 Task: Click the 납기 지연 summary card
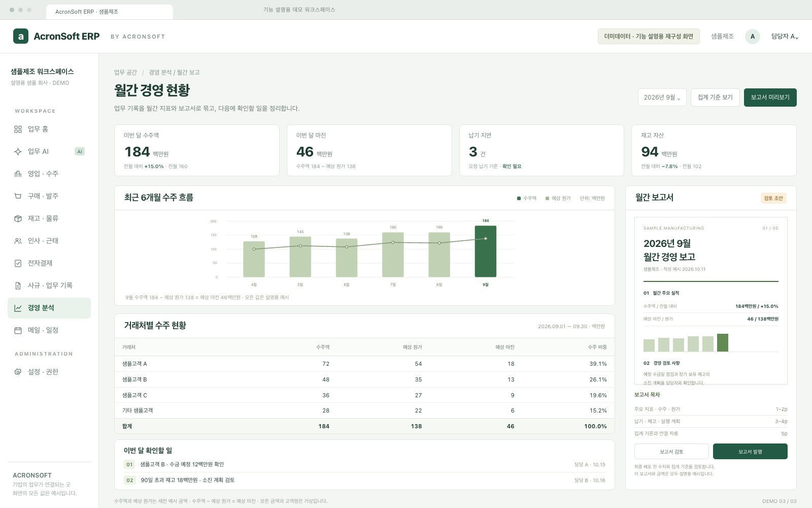pos(542,150)
